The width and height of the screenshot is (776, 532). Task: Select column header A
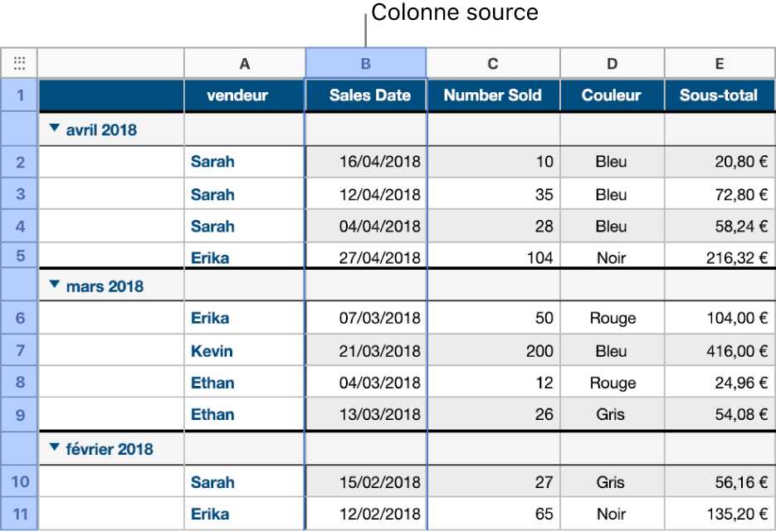click(244, 62)
